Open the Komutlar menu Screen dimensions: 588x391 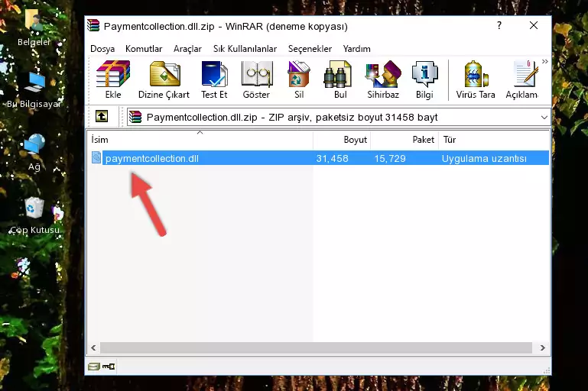coord(144,49)
